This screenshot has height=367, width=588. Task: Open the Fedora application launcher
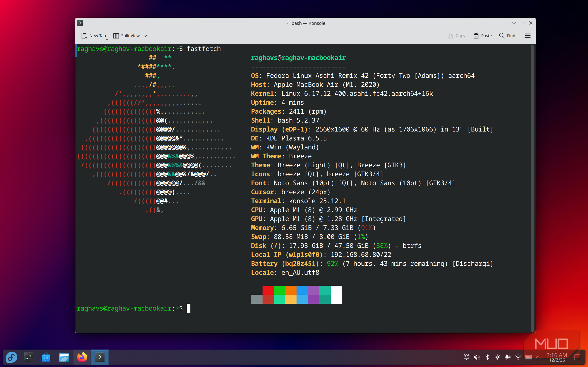point(11,357)
